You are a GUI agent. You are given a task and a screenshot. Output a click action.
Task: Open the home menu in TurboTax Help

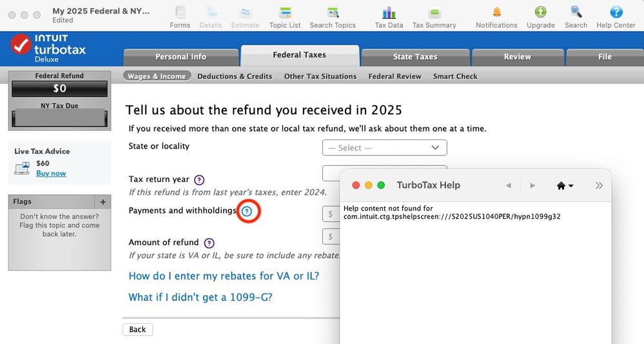pyautogui.click(x=565, y=185)
